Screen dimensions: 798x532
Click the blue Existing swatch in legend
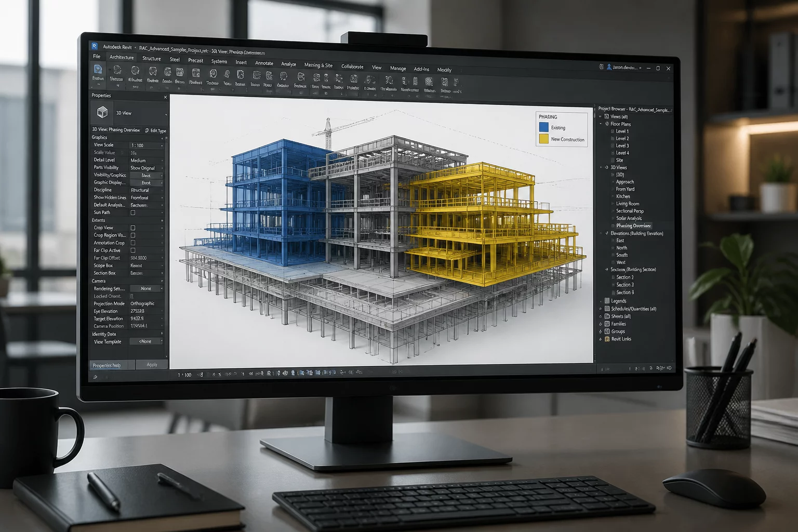pyautogui.click(x=543, y=127)
